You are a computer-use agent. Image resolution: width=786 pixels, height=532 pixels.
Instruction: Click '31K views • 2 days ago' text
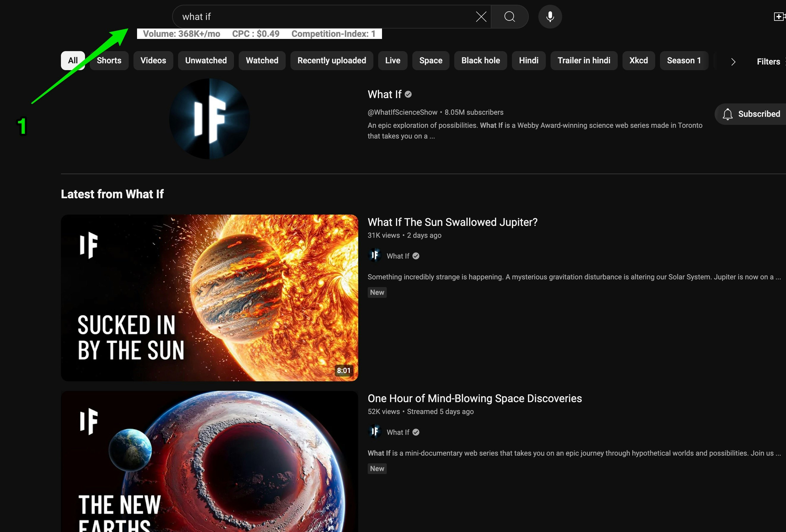click(x=405, y=235)
